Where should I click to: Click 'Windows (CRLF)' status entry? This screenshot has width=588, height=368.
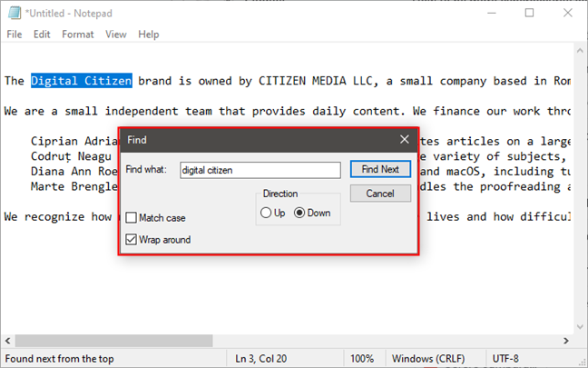click(x=428, y=359)
